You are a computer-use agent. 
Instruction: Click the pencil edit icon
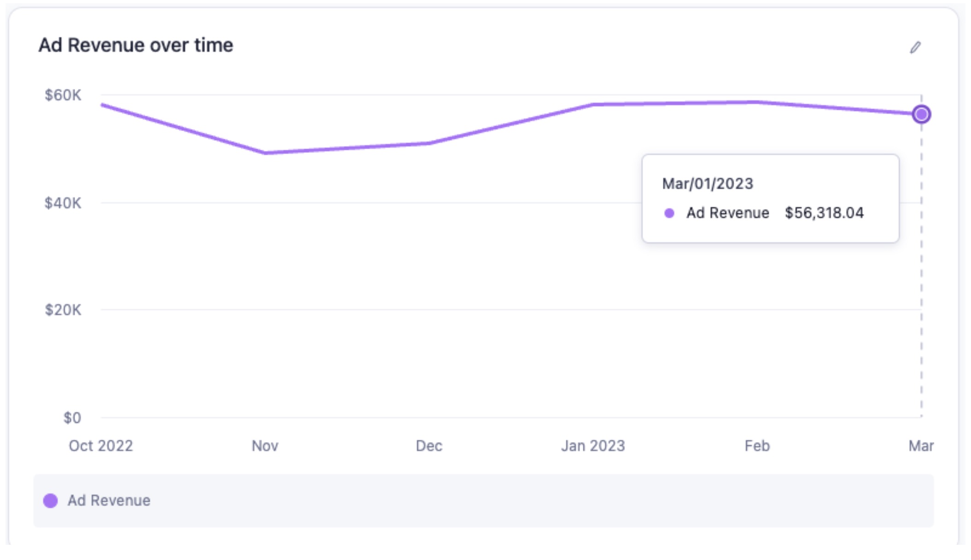pos(915,47)
